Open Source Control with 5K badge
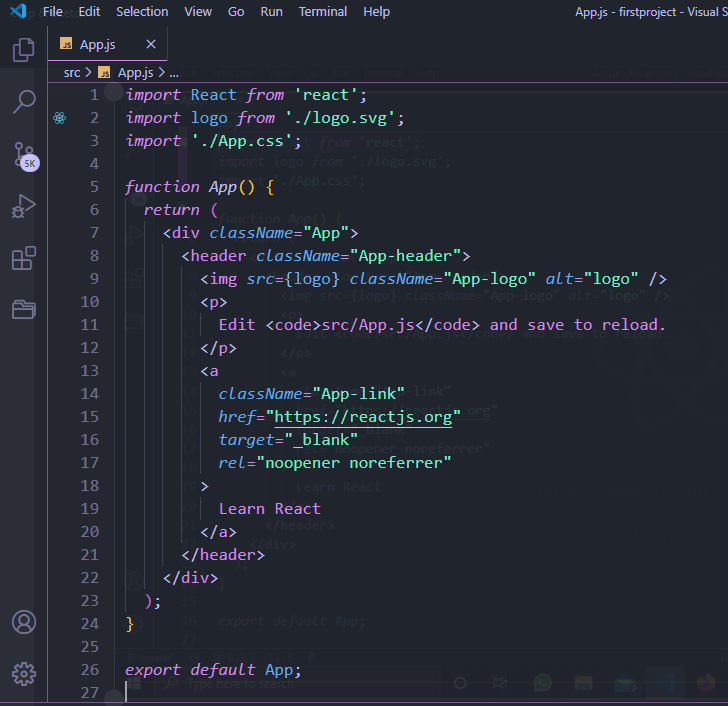 (23, 154)
